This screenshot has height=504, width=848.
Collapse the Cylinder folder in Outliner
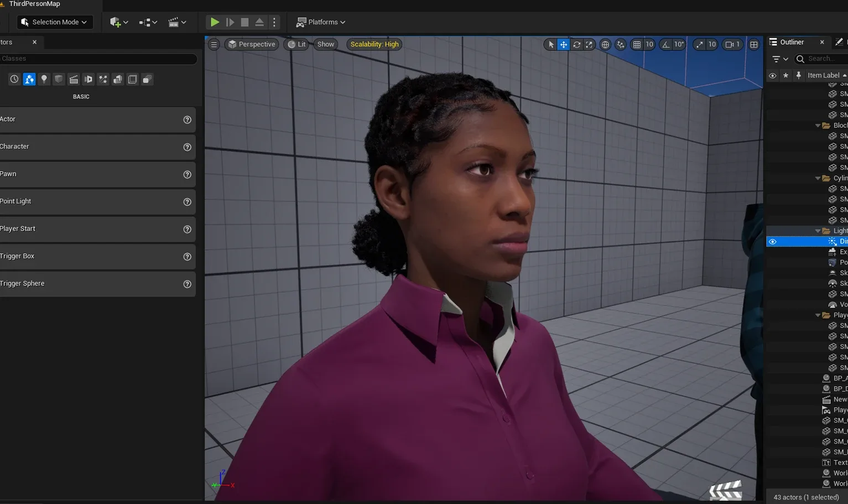(818, 178)
